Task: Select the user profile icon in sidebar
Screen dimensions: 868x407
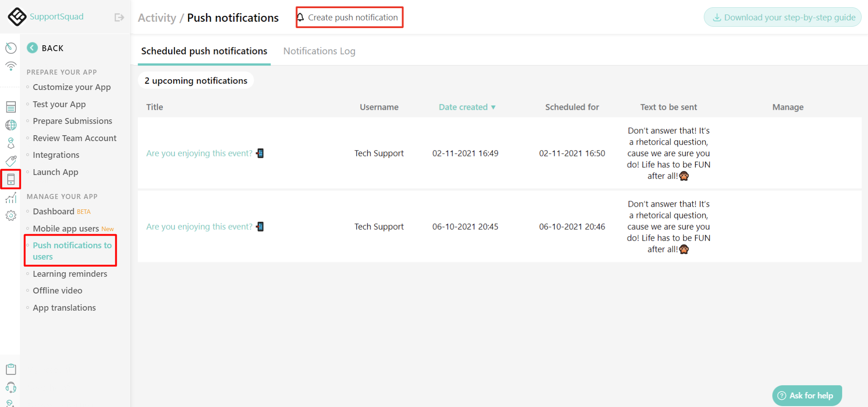Action: pos(10,143)
